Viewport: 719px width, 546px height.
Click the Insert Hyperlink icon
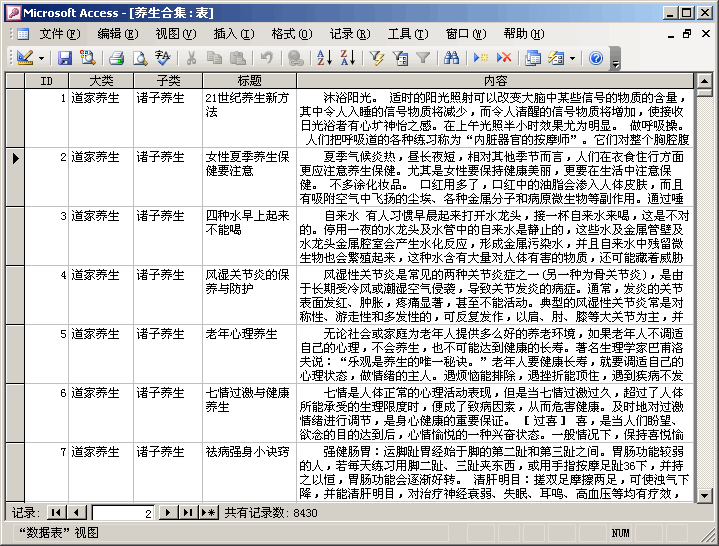295,58
